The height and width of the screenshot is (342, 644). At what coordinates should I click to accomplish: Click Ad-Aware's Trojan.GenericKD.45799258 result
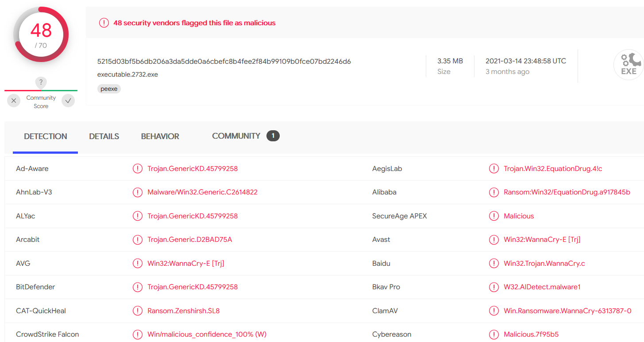coord(193,169)
